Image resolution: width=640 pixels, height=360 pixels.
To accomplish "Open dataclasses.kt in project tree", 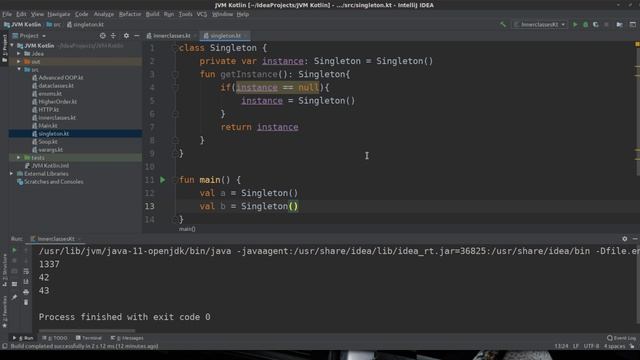I will (53, 86).
